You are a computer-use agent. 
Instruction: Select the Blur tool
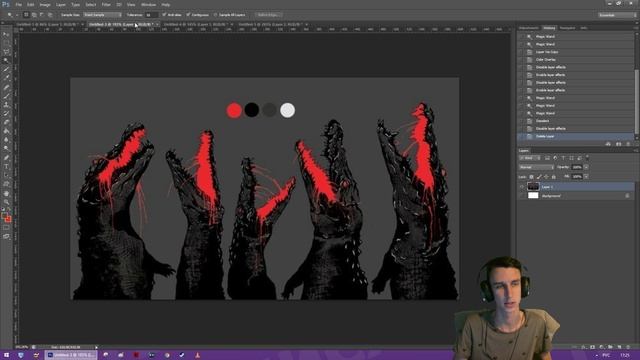6,140
